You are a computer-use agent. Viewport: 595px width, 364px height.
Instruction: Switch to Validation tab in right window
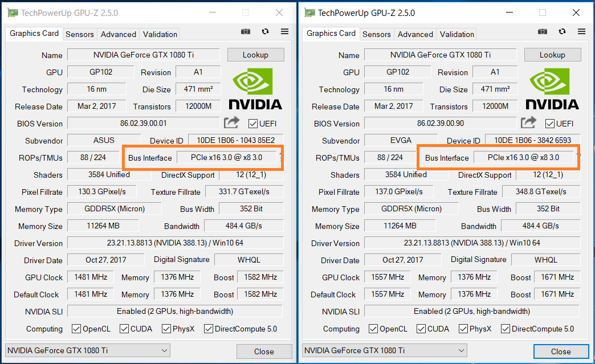[457, 34]
